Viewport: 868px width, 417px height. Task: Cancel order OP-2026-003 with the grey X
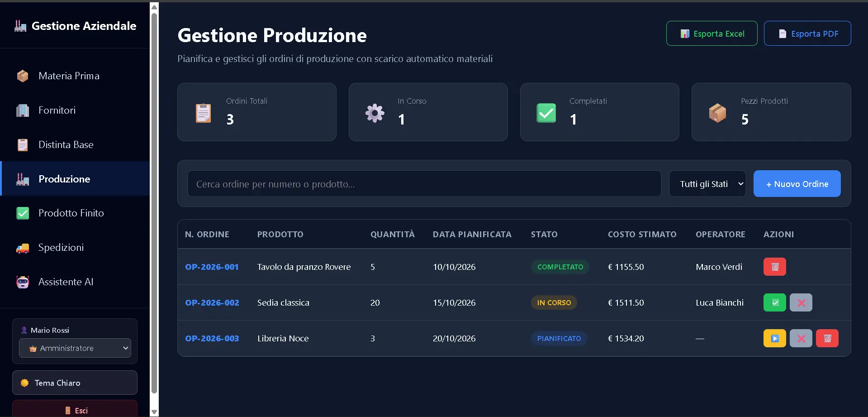[x=801, y=338]
